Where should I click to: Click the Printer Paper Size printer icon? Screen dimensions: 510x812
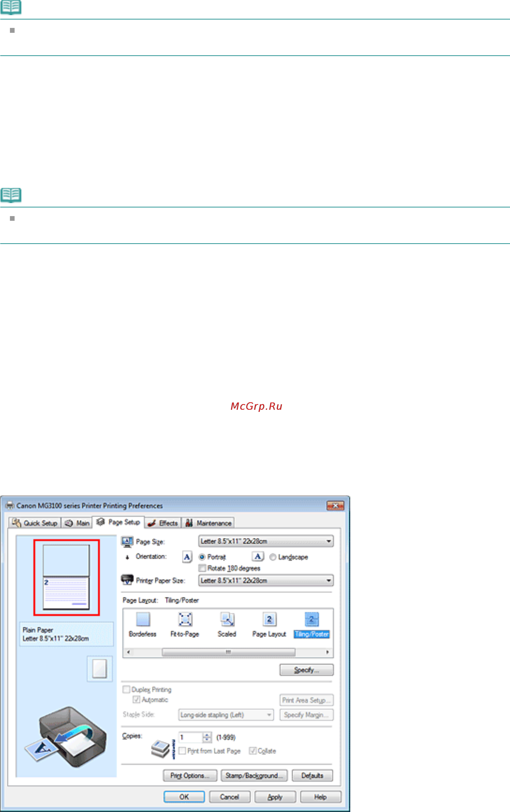tap(127, 580)
